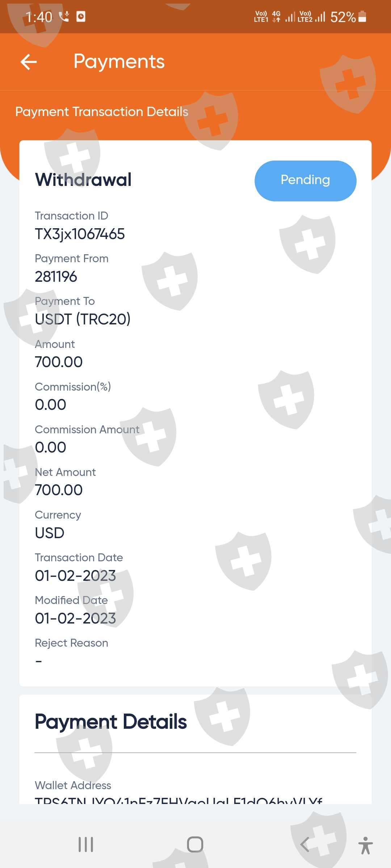This screenshot has width=391, height=868.
Task: Tap the Android recent apps button
Action: point(86,844)
